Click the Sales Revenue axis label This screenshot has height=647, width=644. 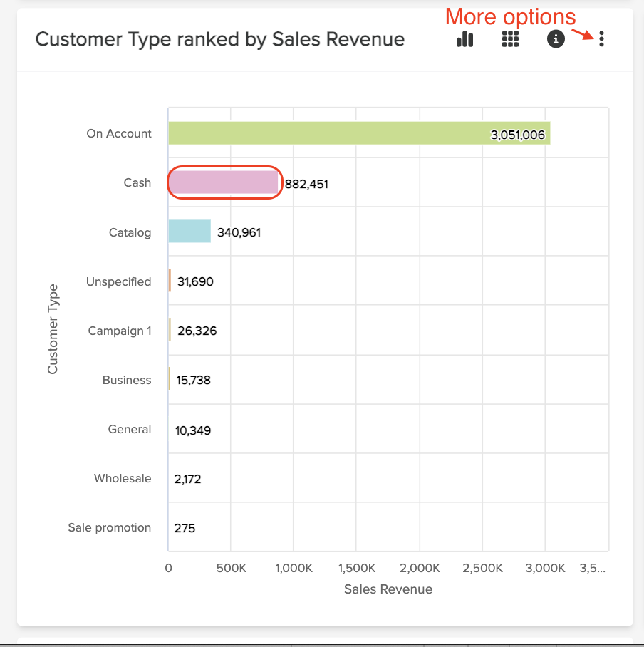388,589
